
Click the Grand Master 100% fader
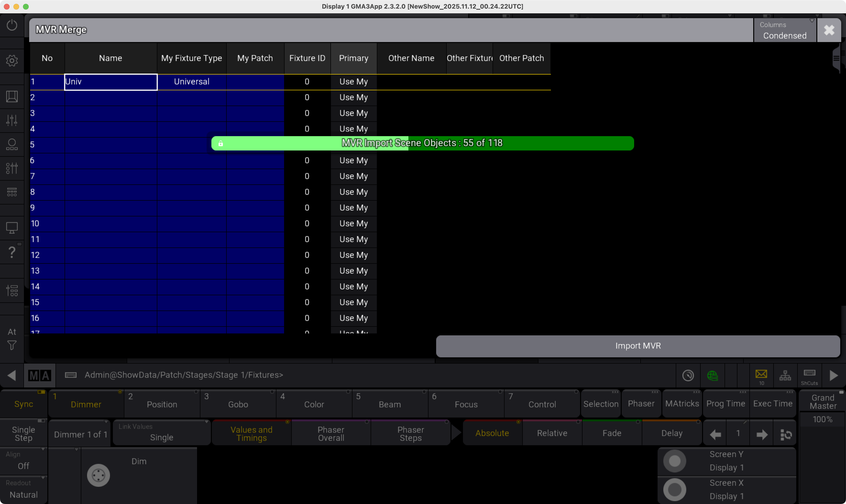pyautogui.click(x=822, y=419)
